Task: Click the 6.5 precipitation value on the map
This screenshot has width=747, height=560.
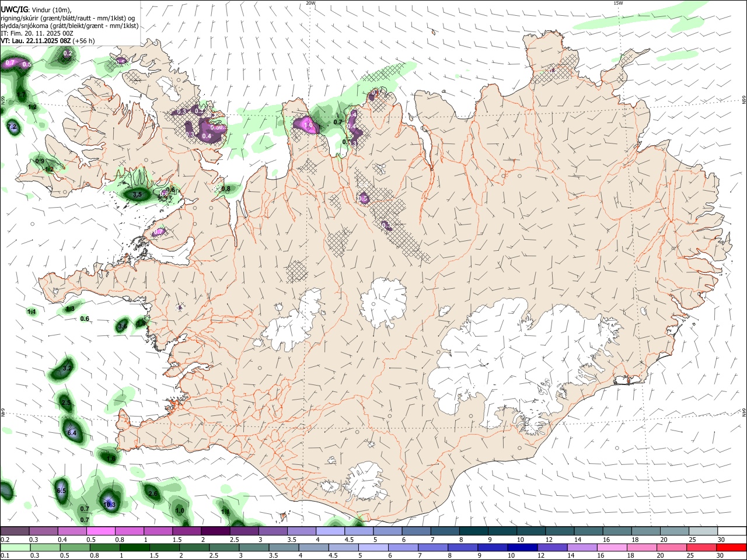Action: click(x=61, y=491)
